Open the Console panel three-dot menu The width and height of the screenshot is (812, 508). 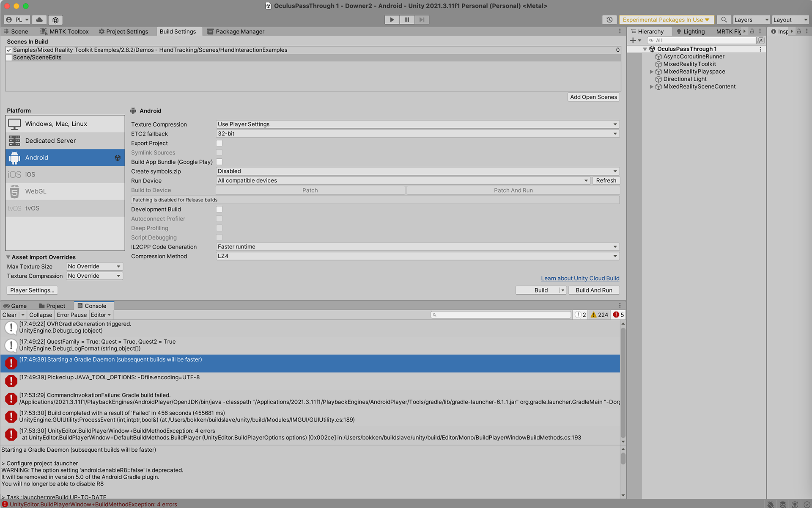click(x=620, y=306)
